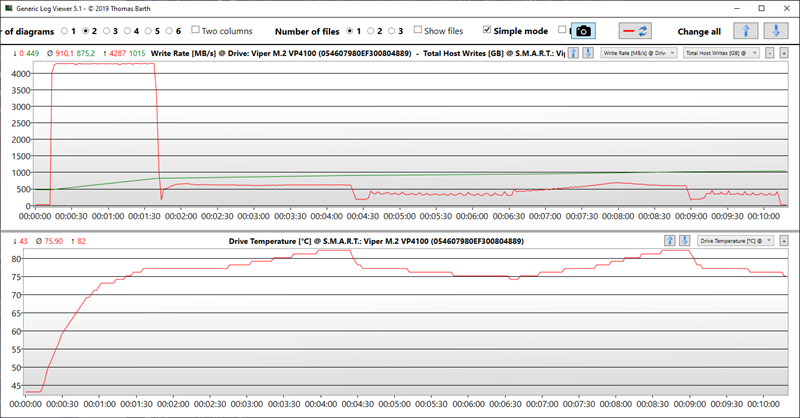Enable the Two columns checkbox
The height and width of the screenshot is (418, 800).
(x=196, y=31)
